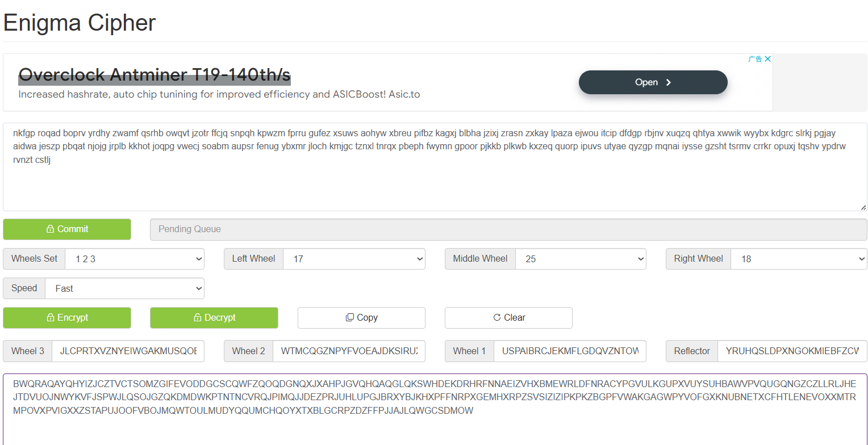The width and height of the screenshot is (868, 445).
Task: Click the Overclock Antminer ad headline
Action: point(155,75)
